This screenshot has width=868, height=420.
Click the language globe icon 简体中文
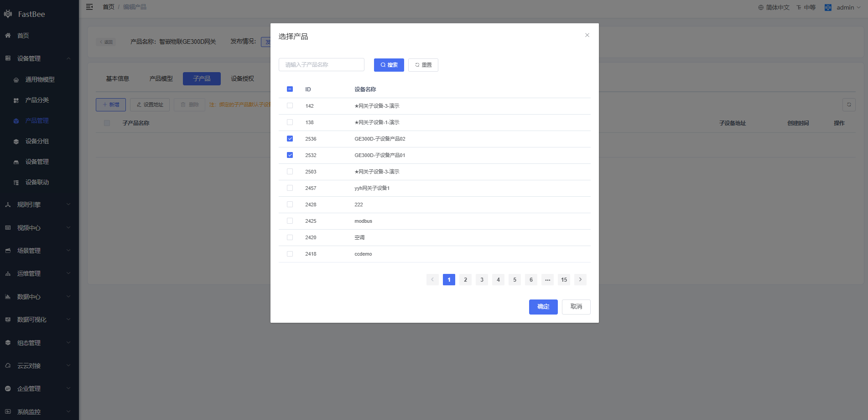(761, 7)
